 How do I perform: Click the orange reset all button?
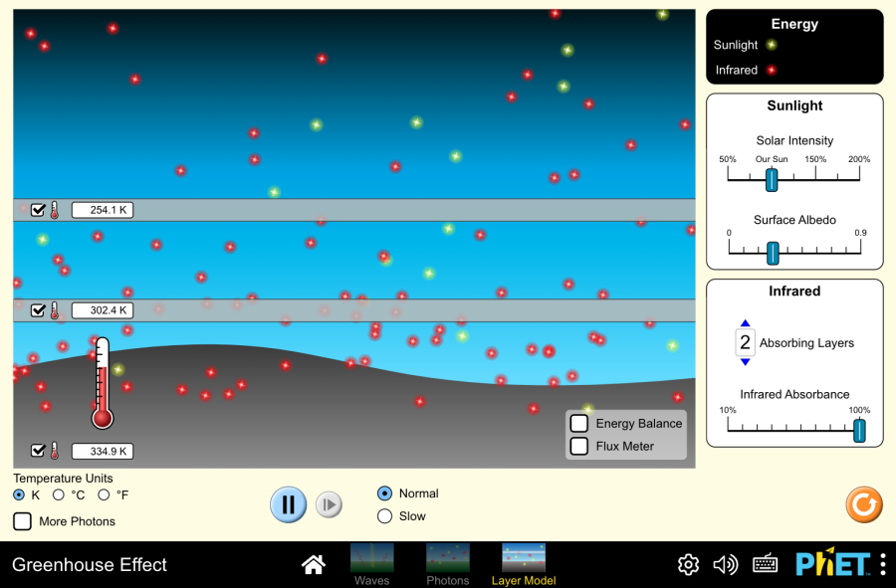coord(863,504)
